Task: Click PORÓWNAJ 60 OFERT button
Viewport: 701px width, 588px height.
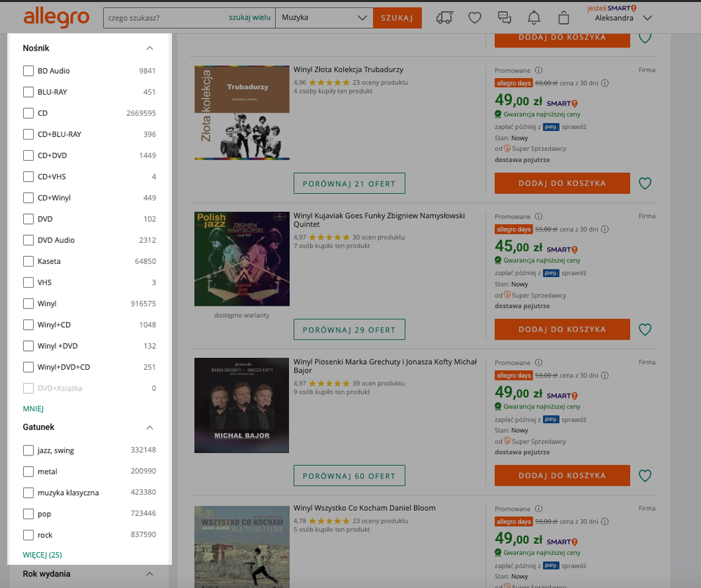Action: click(x=349, y=476)
